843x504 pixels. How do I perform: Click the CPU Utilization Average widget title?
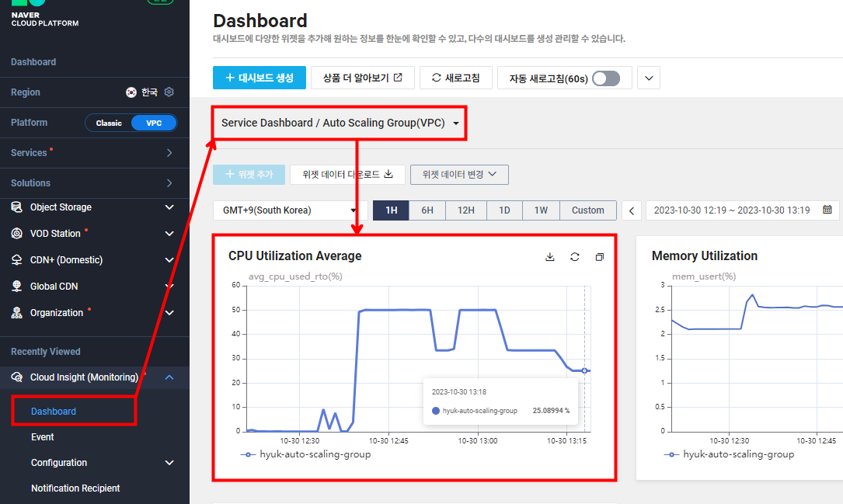(x=295, y=256)
